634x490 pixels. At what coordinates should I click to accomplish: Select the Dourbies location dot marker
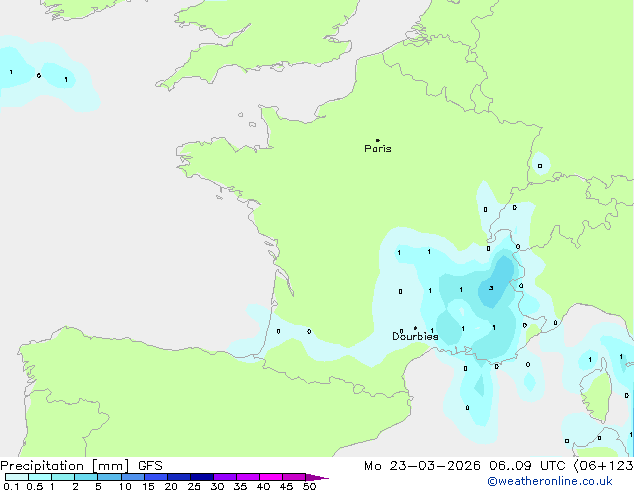(415, 328)
